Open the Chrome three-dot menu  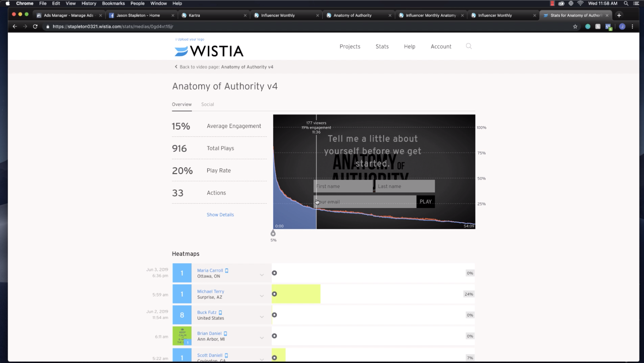632,27
